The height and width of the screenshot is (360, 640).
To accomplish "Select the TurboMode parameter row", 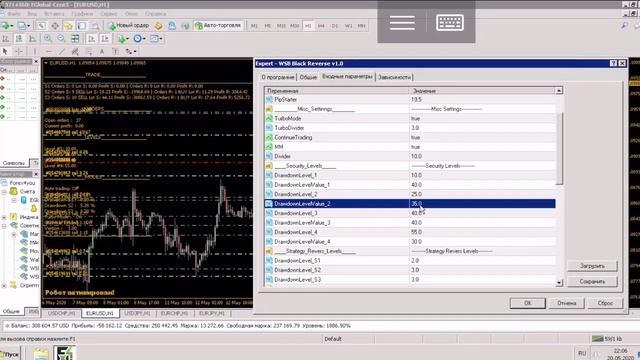I will [410, 118].
